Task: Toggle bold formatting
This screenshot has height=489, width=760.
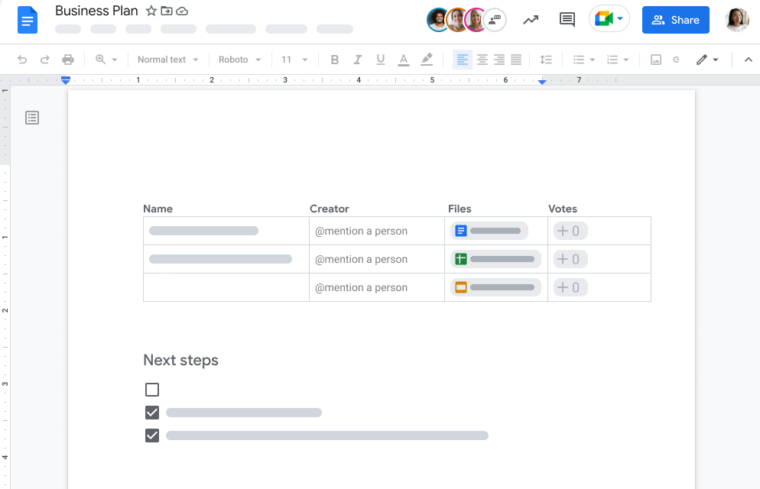Action: 334,60
